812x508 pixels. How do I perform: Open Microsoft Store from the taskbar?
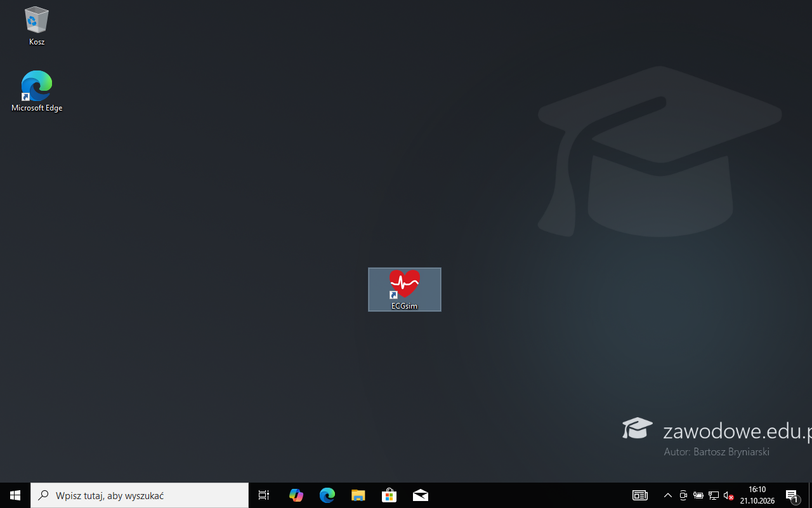tap(389, 495)
